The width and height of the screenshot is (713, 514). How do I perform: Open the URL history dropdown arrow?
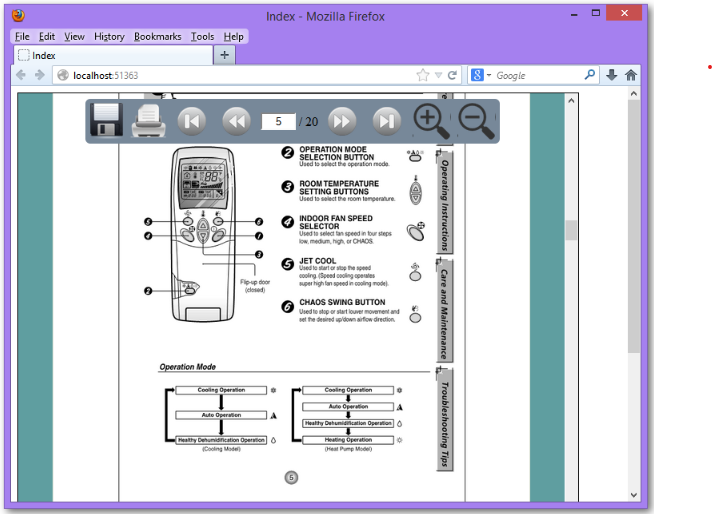click(x=438, y=76)
